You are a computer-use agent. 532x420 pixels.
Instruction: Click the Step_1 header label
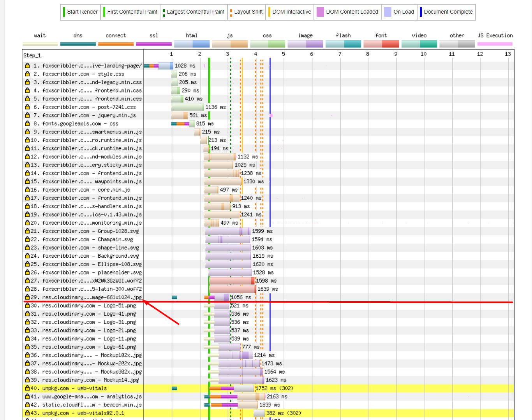(32, 55)
